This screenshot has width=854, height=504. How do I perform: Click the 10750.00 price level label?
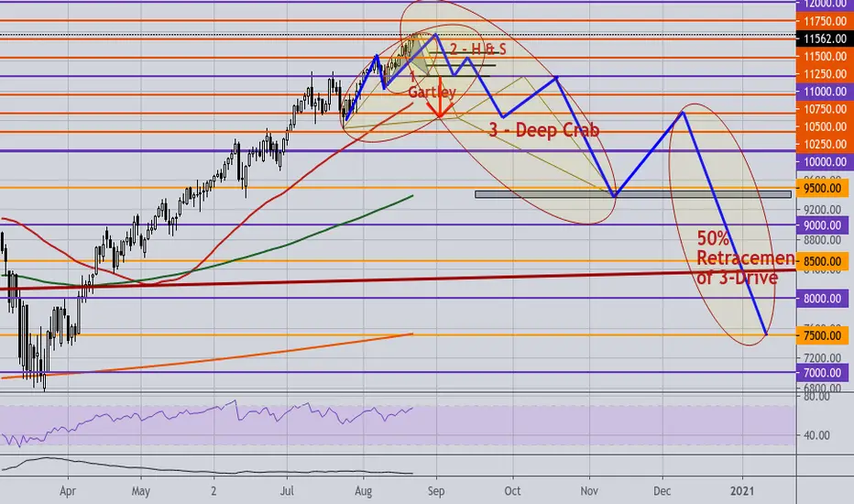coord(823,109)
